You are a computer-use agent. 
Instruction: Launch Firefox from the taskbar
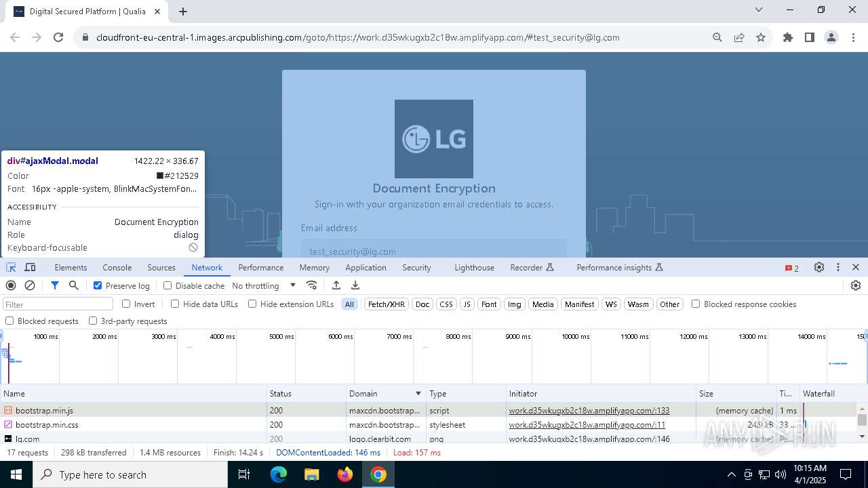click(x=345, y=474)
